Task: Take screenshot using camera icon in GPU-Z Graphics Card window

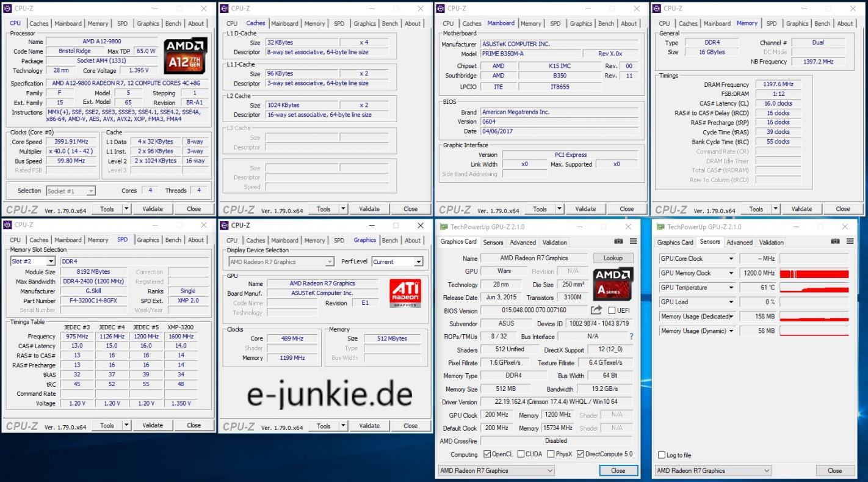Action: click(618, 242)
